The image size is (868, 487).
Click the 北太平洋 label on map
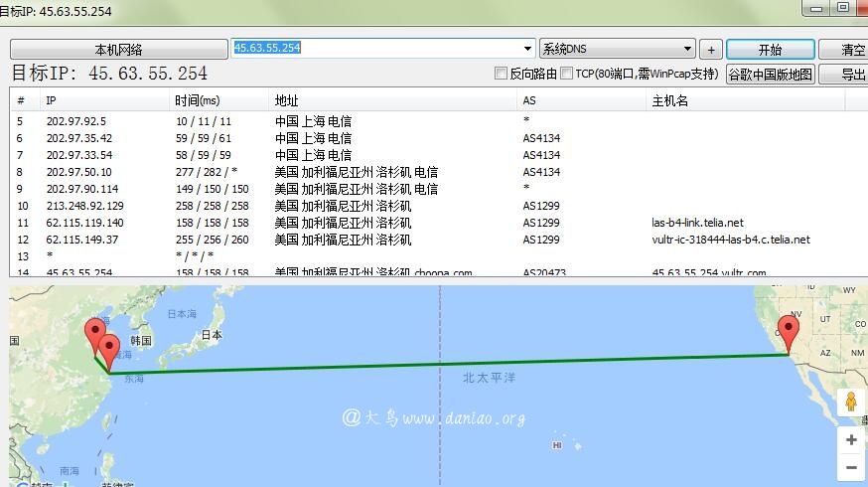click(x=490, y=378)
